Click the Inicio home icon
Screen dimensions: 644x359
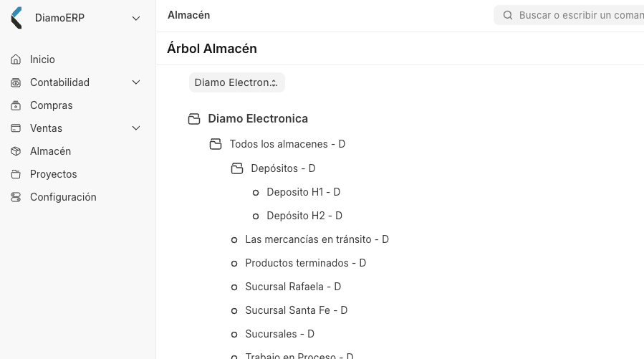click(x=16, y=59)
